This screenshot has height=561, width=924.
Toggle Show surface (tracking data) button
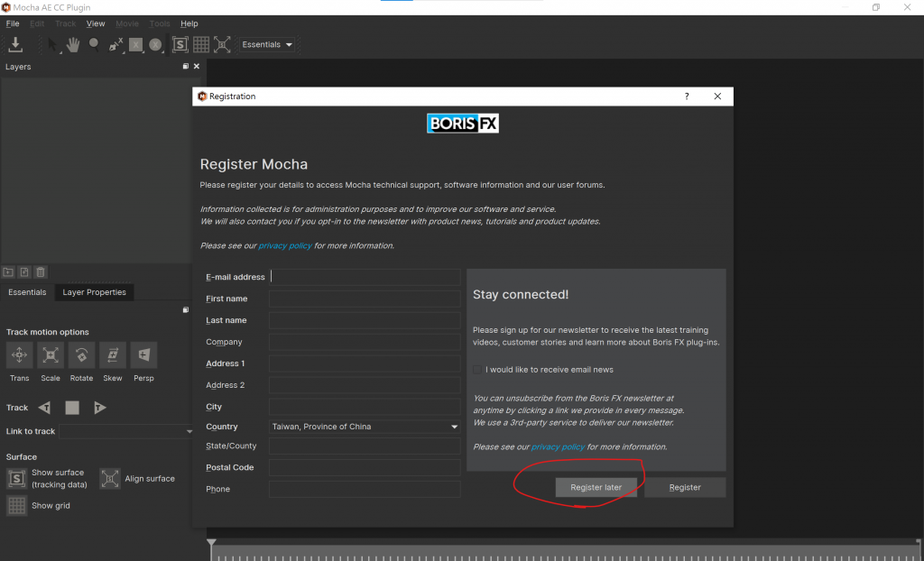[16, 479]
